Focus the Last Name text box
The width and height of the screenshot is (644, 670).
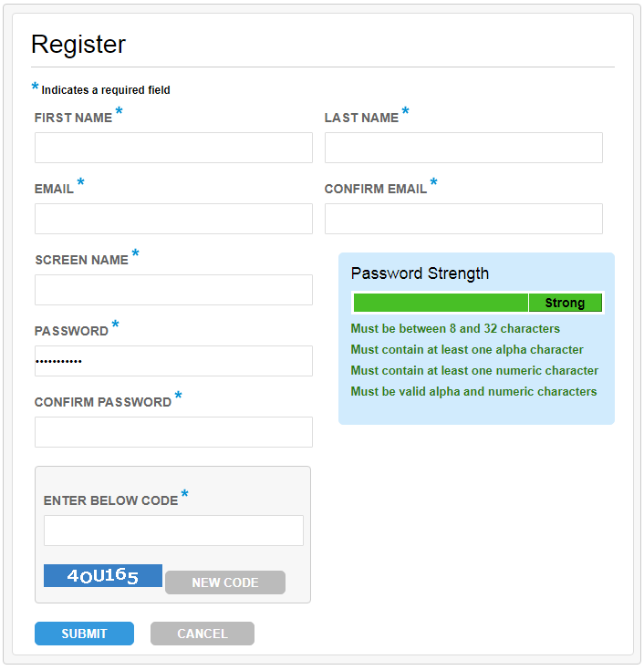[x=463, y=148]
